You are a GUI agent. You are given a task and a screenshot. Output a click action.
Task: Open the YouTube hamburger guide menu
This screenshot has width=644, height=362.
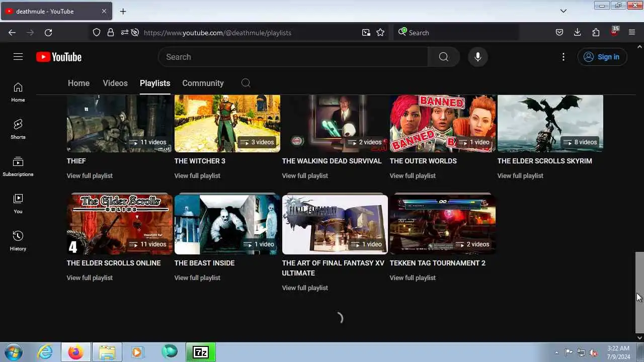[18, 57]
